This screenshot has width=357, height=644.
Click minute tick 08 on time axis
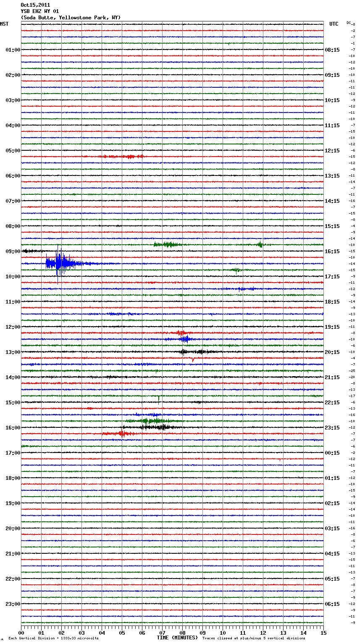pyautogui.click(x=182, y=632)
